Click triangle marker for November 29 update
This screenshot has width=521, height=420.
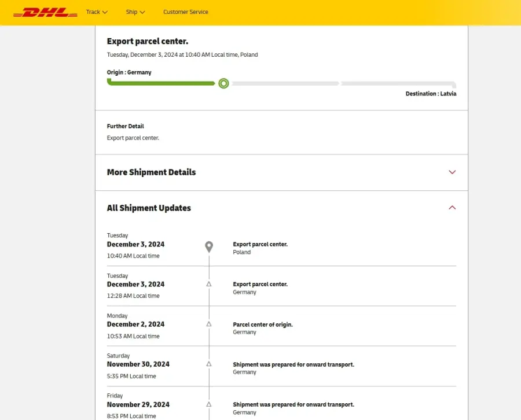click(x=208, y=404)
